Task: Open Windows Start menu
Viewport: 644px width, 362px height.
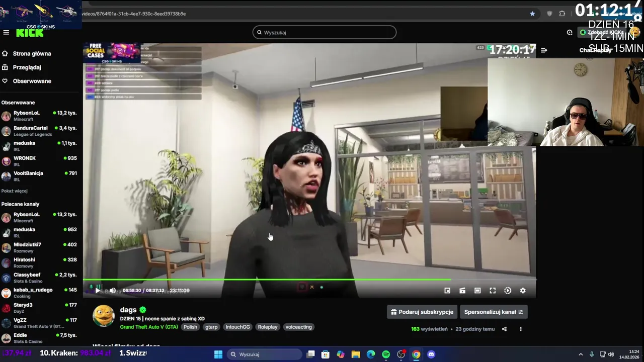Action: (218, 354)
